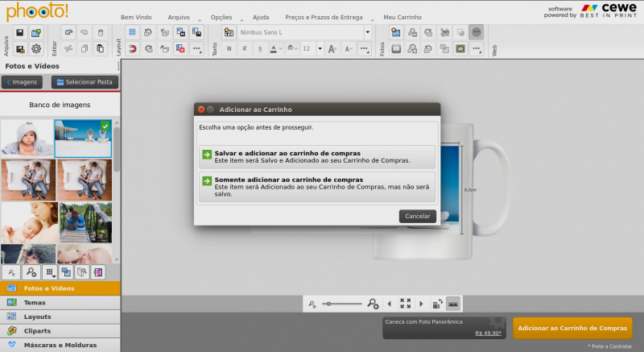Click the fit to screen icon

406,304
